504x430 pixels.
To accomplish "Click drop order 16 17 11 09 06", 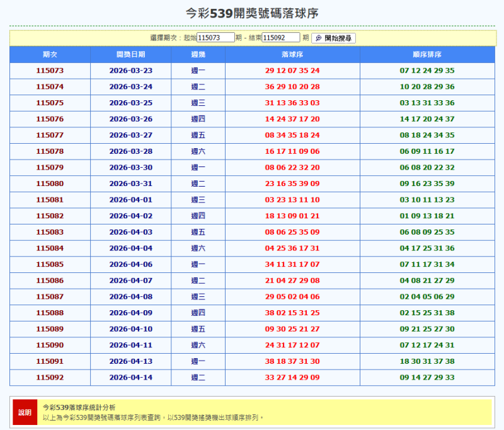I will coord(292,151).
